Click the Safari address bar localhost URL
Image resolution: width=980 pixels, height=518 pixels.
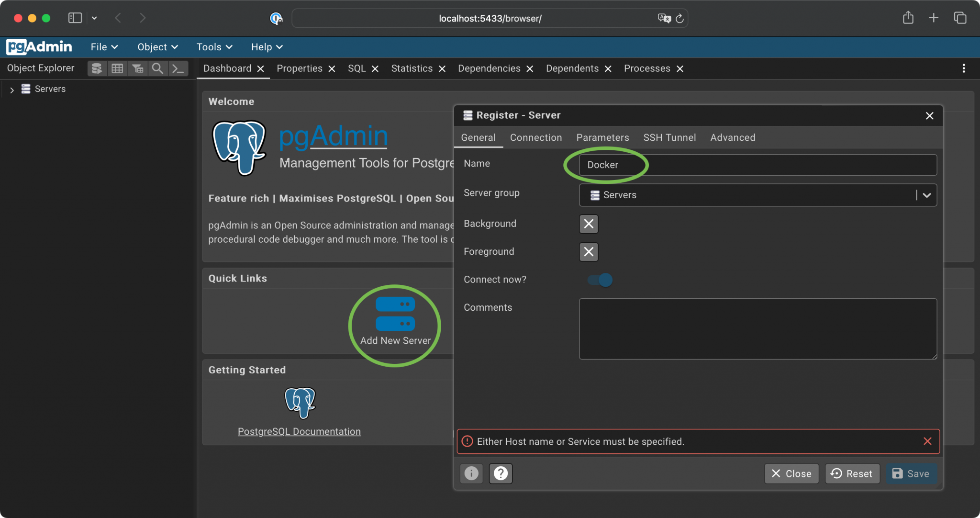tap(490, 19)
